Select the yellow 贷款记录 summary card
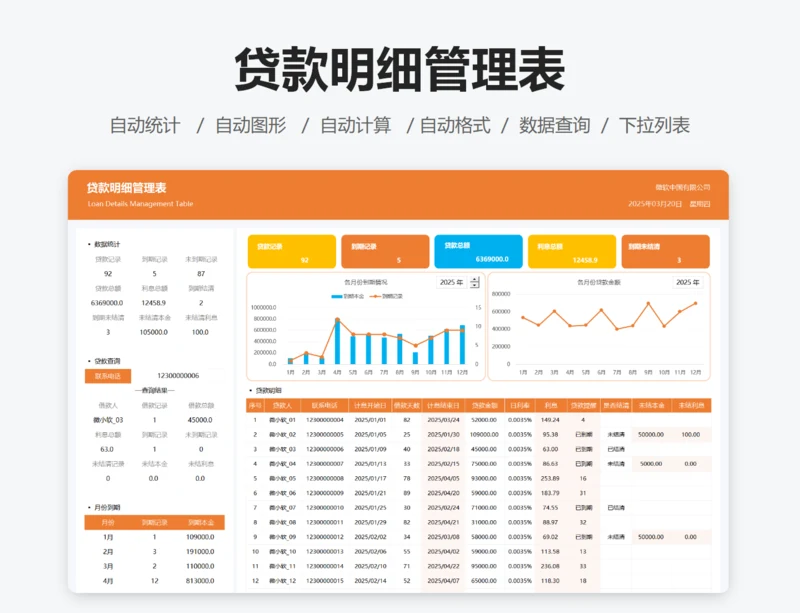Viewport: 800px width, 613px height. point(292,252)
